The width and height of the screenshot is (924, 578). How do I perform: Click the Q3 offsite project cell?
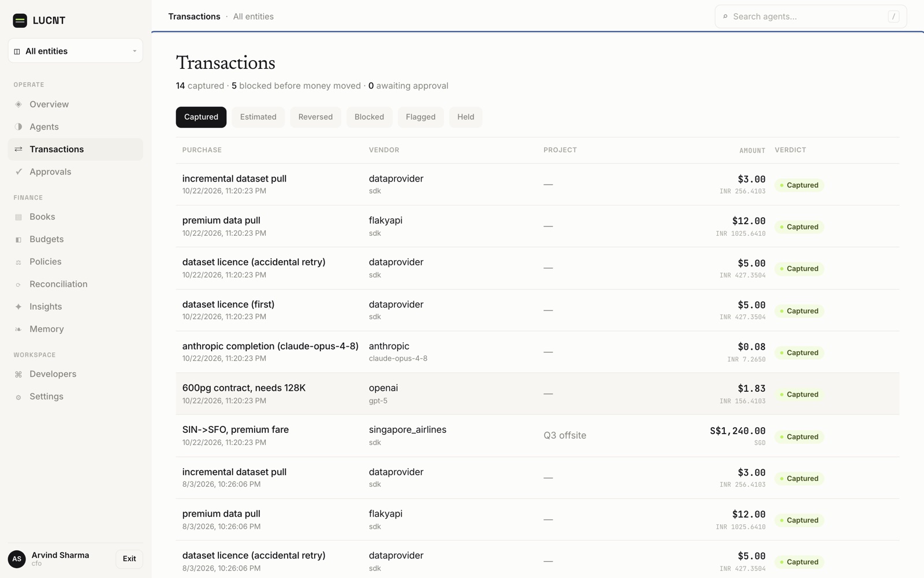click(565, 436)
